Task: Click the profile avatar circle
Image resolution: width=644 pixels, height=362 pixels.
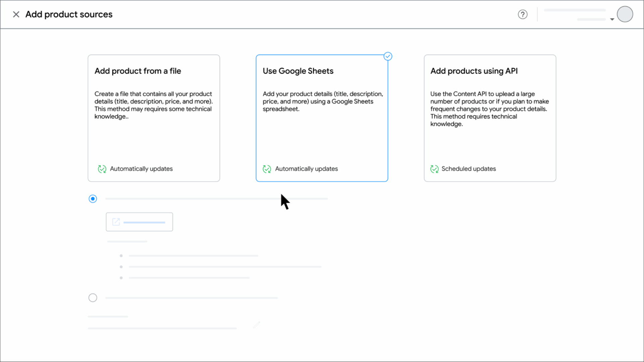Action: click(x=625, y=14)
